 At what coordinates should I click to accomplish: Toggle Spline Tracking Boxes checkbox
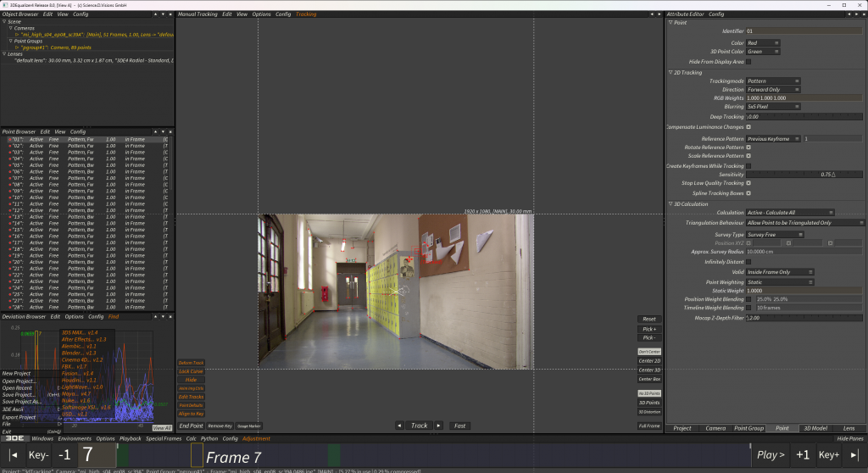(748, 193)
